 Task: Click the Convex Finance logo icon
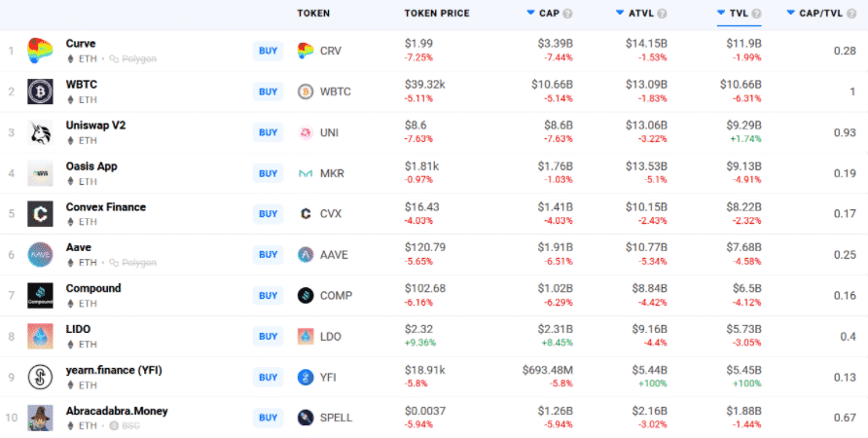(x=40, y=213)
